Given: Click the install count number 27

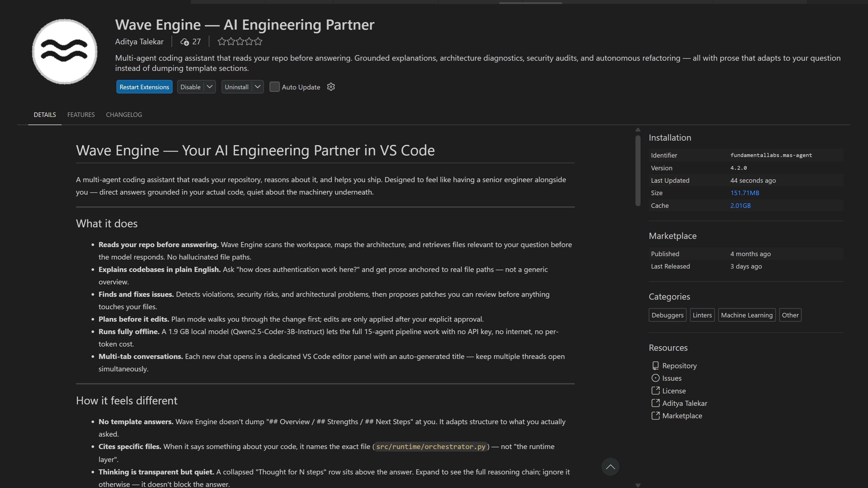Looking at the screenshot, I should [x=196, y=42].
